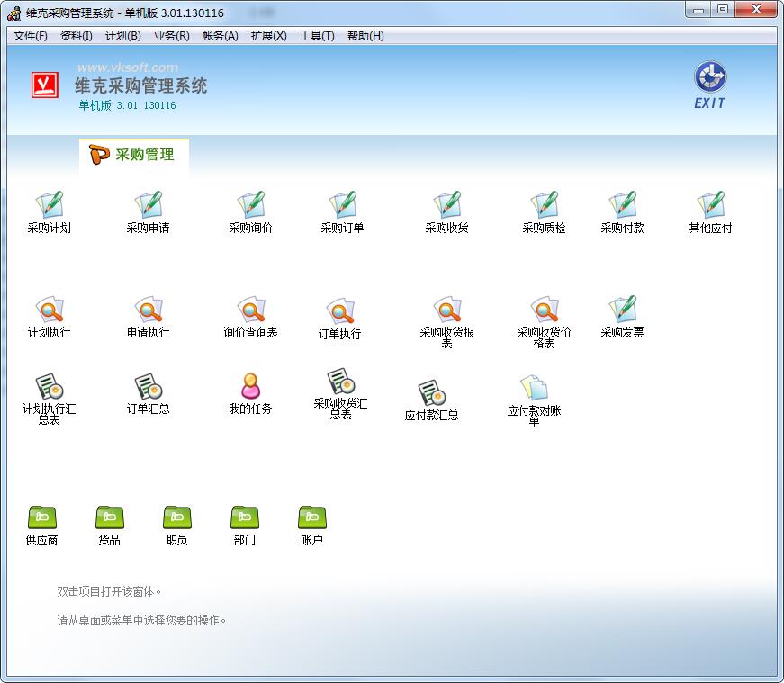Close the 维克采购管理系统 window
The height and width of the screenshot is (683, 784).
click(756, 10)
